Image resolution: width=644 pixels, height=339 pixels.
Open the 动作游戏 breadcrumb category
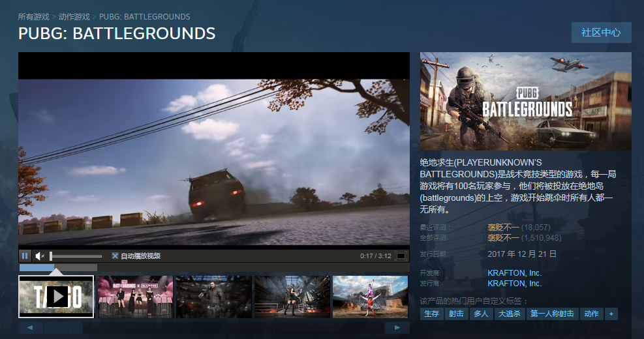74,16
